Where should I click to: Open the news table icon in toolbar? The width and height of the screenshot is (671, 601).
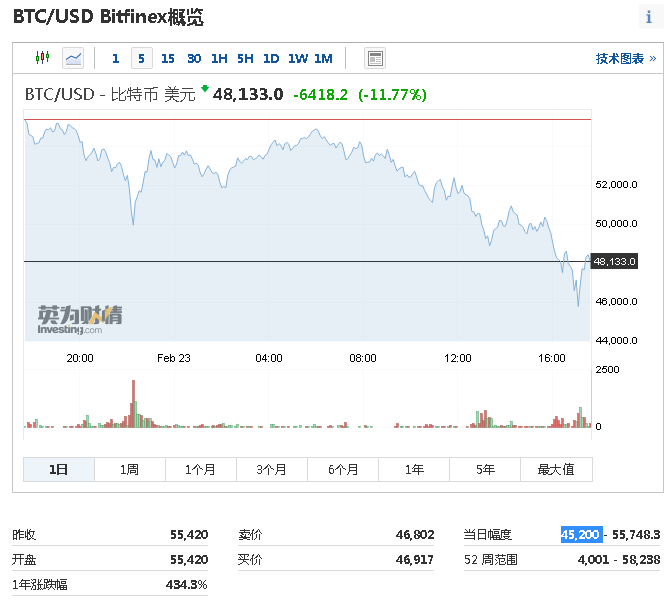[x=375, y=59]
